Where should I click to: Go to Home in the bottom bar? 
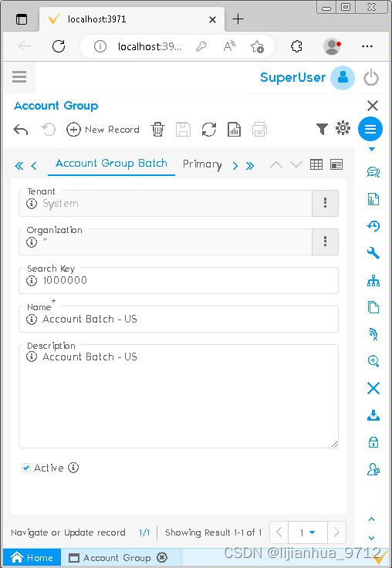click(32, 557)
